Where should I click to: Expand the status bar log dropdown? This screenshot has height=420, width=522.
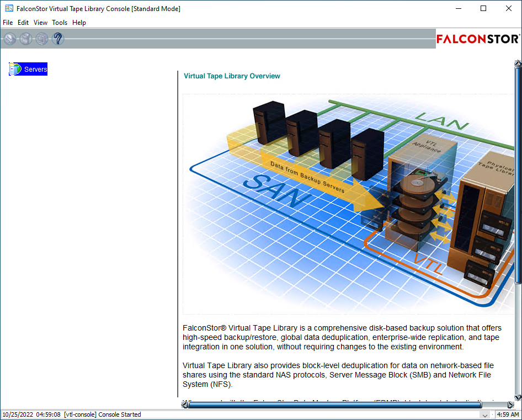pos(484,415)
